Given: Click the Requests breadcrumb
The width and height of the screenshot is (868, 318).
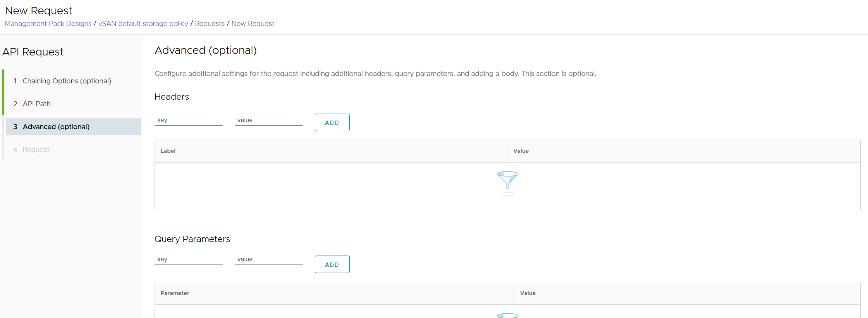Looking at the screenshot, I should [x=210, y=24].
